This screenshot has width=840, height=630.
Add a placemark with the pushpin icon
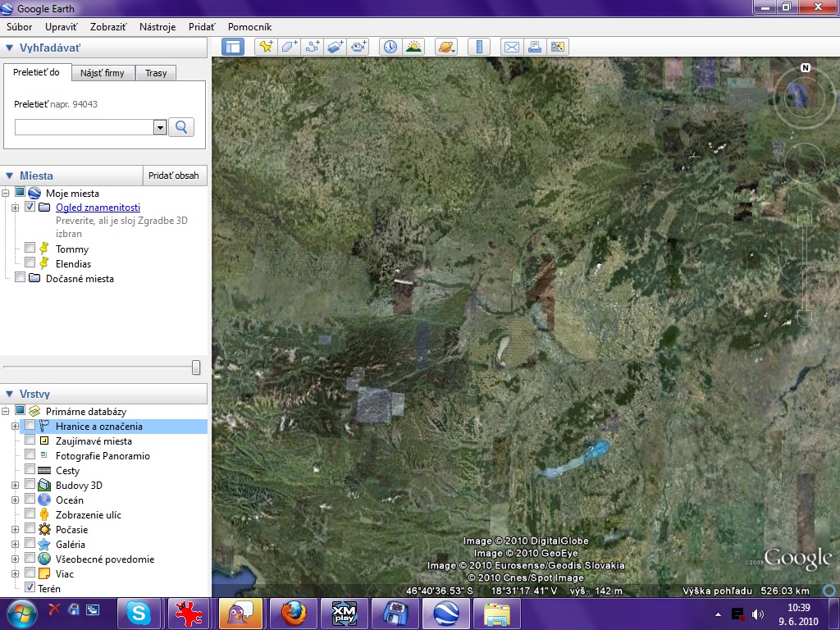tap(266, 47)
